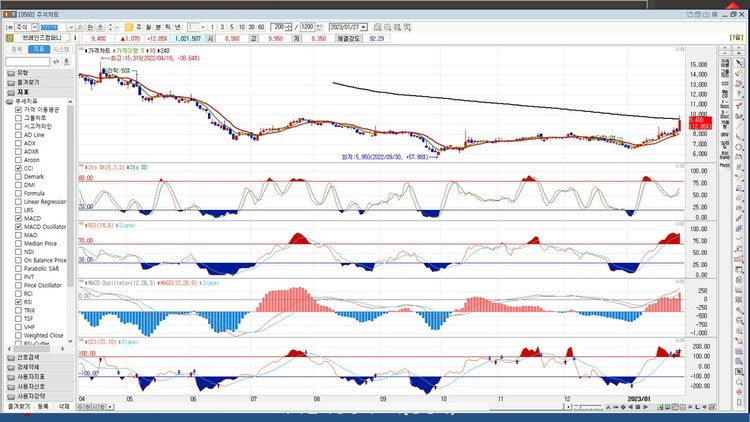Switch to the 시스템 tab
The width and height of the screenshot is (750, 422).
coord(62,49)
